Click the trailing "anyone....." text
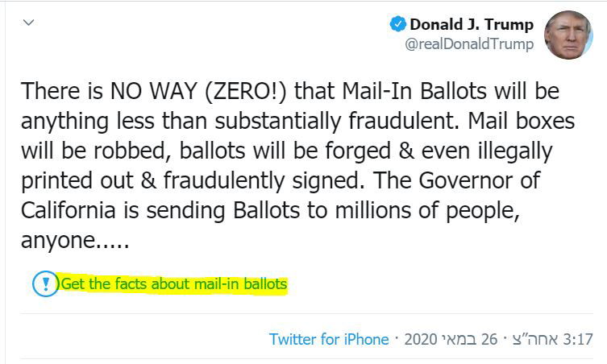This screenshot has width=607, height=364. tap(73, 242)
